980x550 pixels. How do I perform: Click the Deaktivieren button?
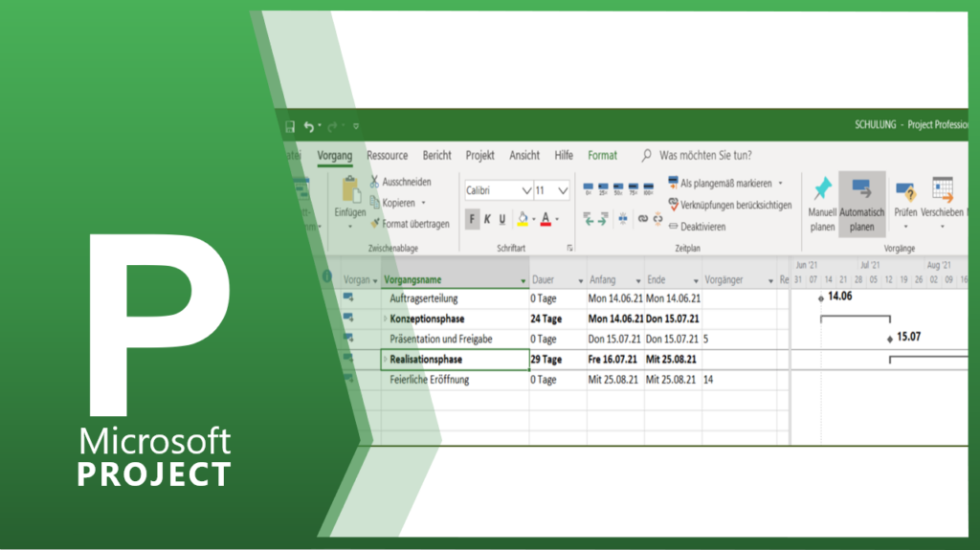(x=698, y=227)
